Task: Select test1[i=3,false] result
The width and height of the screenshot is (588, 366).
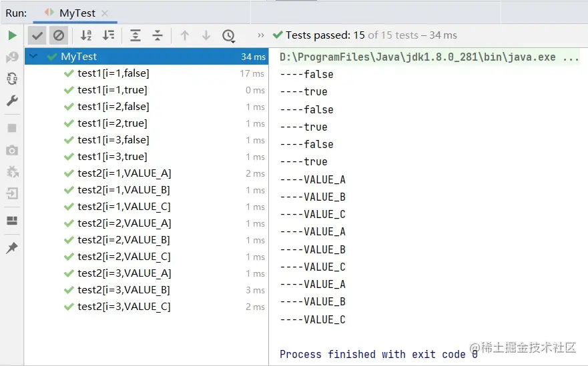Action: click(146, 140)
